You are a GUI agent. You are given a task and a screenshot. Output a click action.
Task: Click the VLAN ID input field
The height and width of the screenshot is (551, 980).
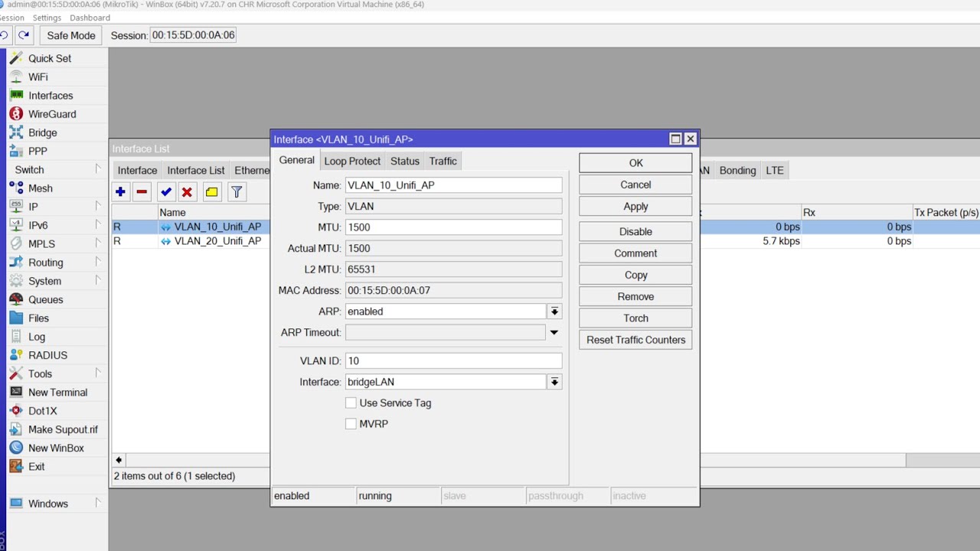click(453, 360)
